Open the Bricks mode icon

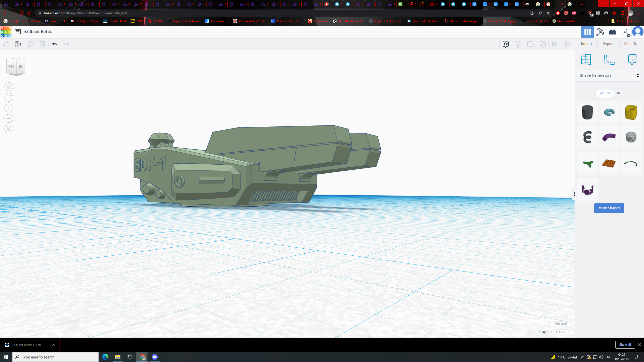pyautogui.click(x=612, y=32)
